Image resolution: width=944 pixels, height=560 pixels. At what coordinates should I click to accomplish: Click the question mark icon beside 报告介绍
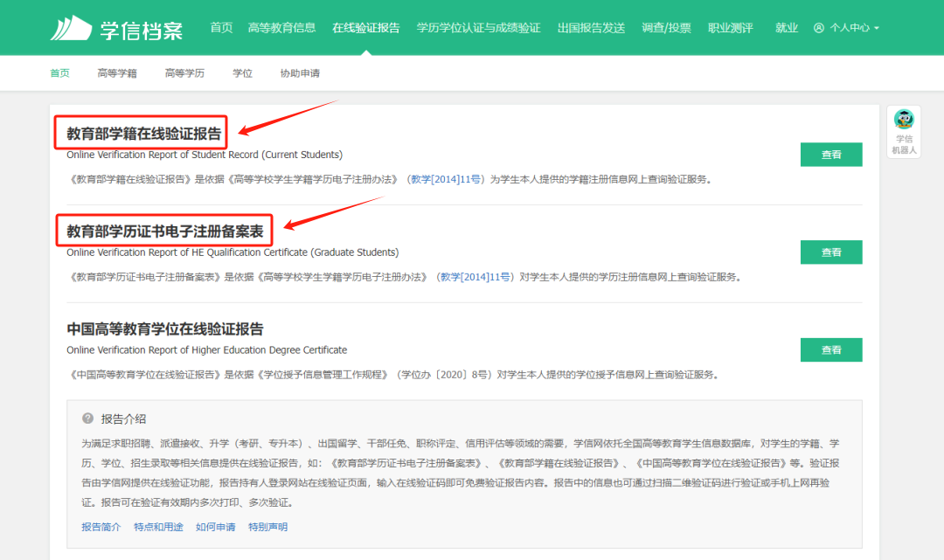[88, 418]
